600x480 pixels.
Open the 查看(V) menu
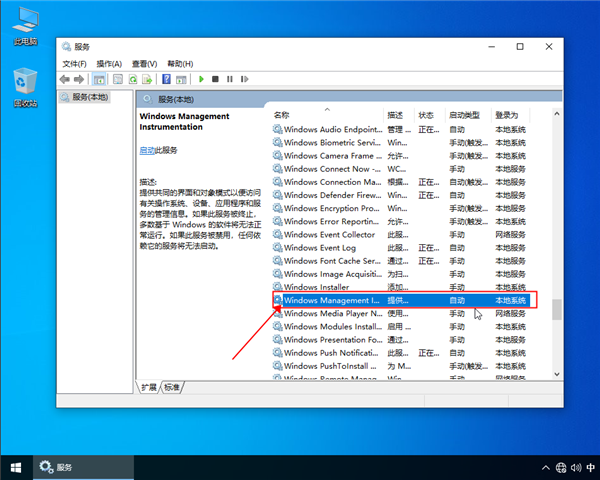[x=144, y=63]
